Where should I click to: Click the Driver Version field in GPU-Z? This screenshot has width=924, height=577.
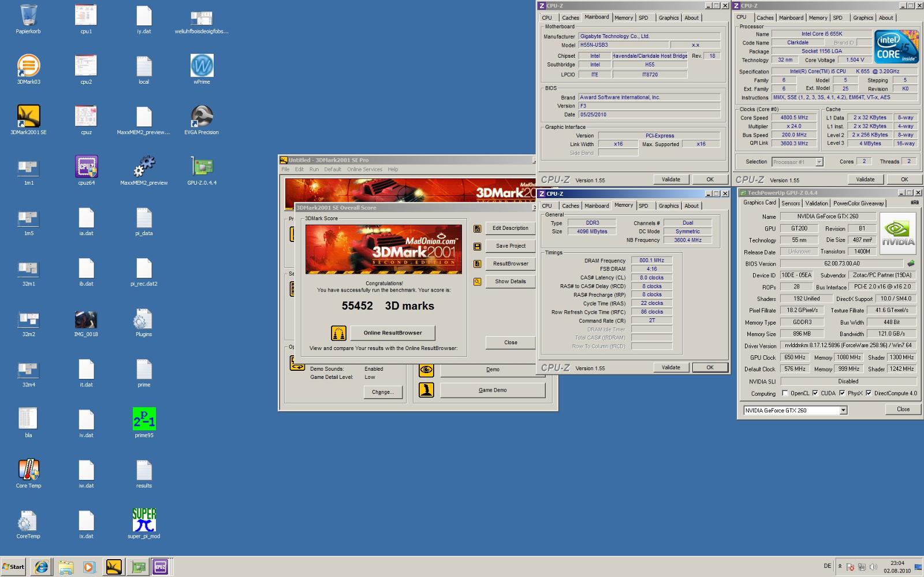tap(848, 345)
